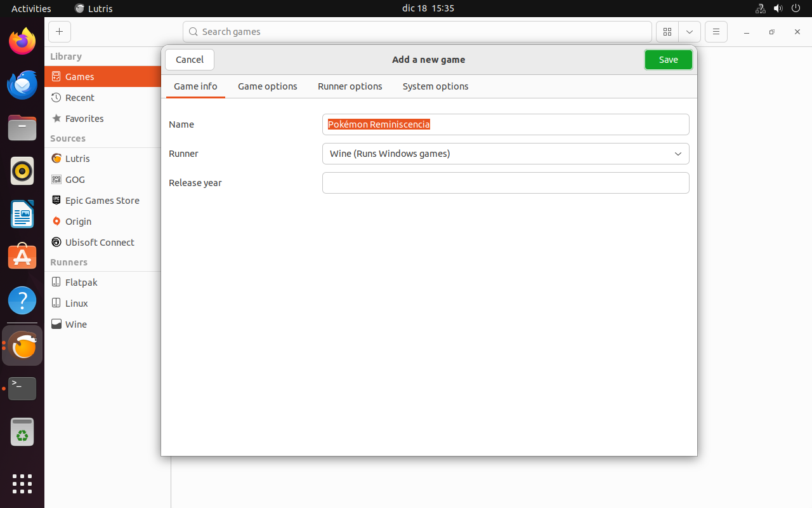812x508 pixels.
Task: Open network status icon in top bar
Action: [761, 8]
